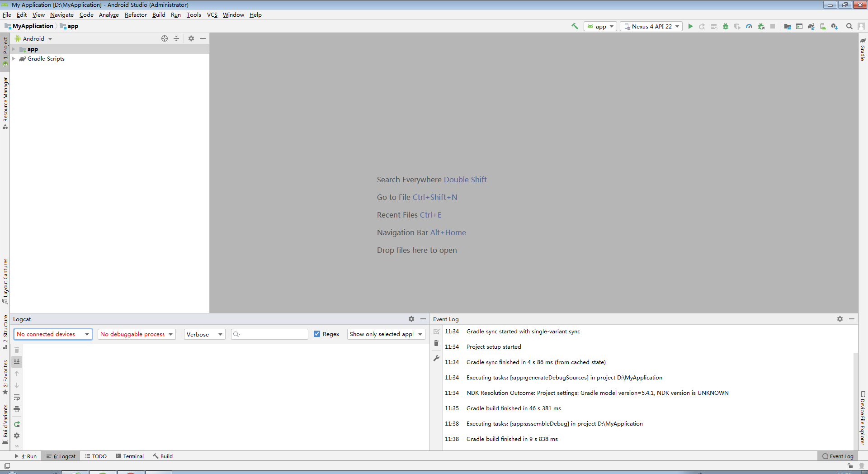Click Run with Coverage icon
Viewport: 868px width, 474px height.
(737, 26)
